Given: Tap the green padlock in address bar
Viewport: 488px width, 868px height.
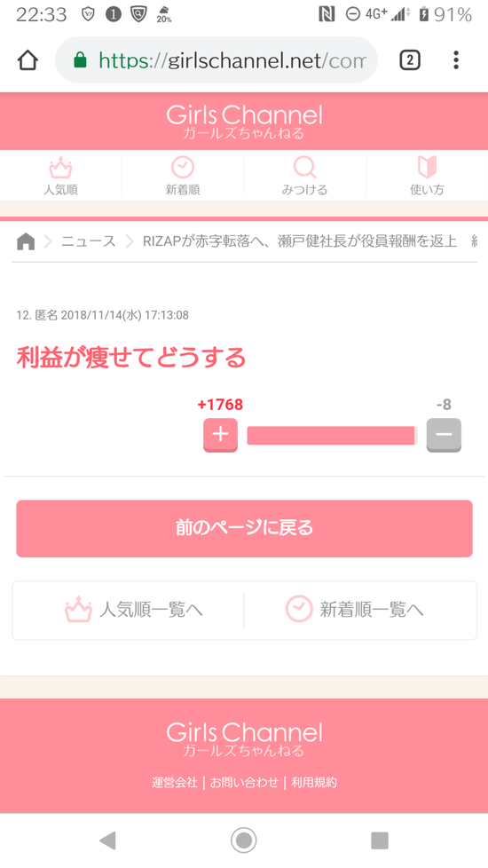Looking at the screenshot, I should tap(80, 59).
